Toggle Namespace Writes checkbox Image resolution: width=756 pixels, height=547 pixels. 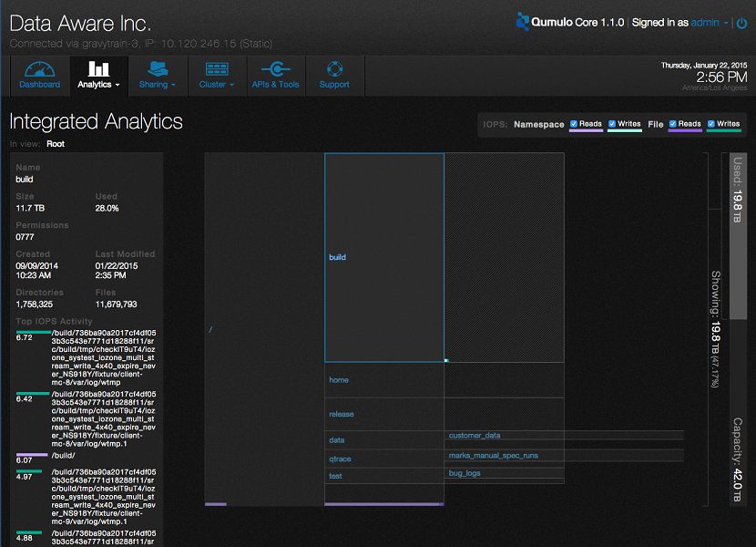(612, 124)
